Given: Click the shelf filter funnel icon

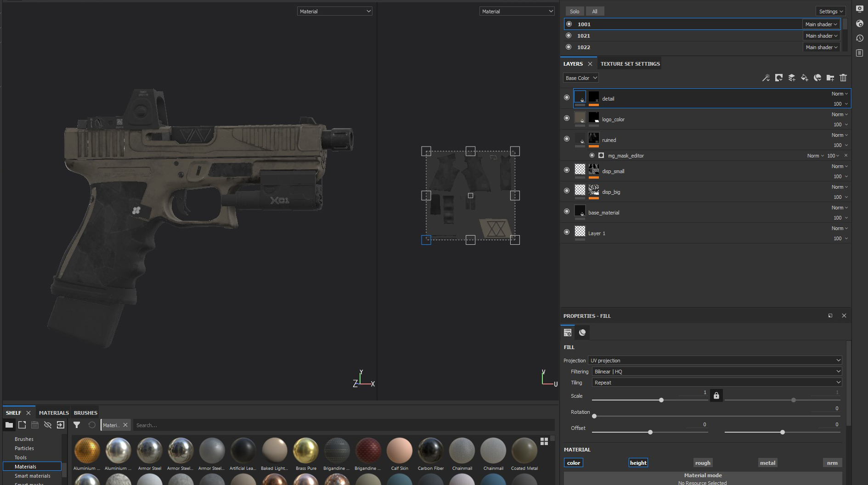Looking at the screenshot, I should click(x=77, y=425).
